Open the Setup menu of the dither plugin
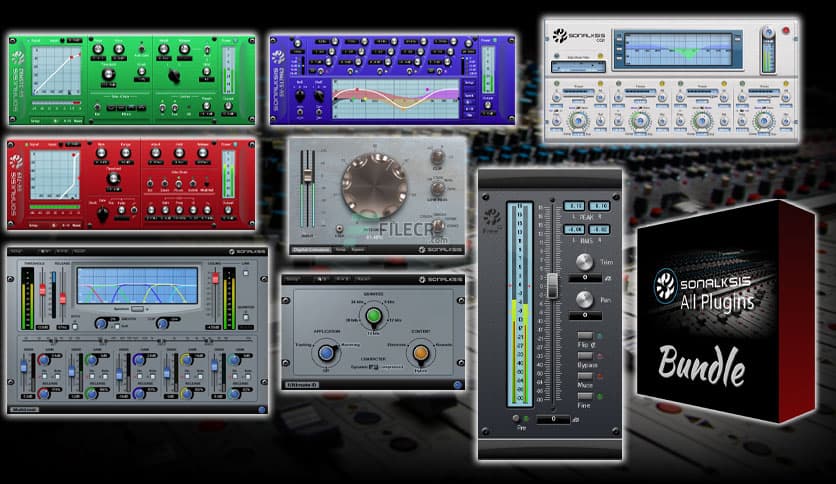Viewport: 836px width, 484px height. [x=292, y=279]
